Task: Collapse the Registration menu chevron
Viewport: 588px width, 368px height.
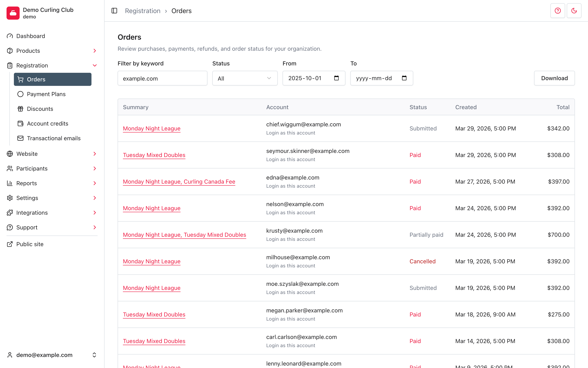Action: 95,65
